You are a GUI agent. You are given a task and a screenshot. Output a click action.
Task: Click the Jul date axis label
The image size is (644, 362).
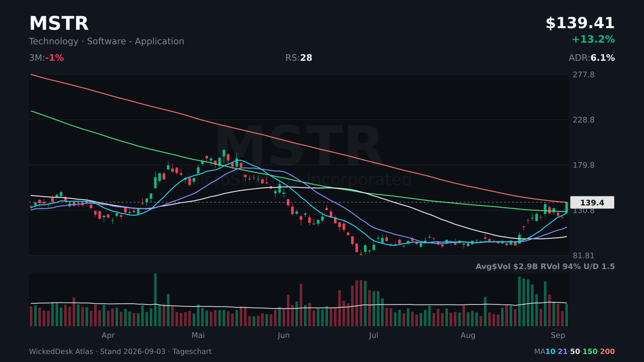374,335
